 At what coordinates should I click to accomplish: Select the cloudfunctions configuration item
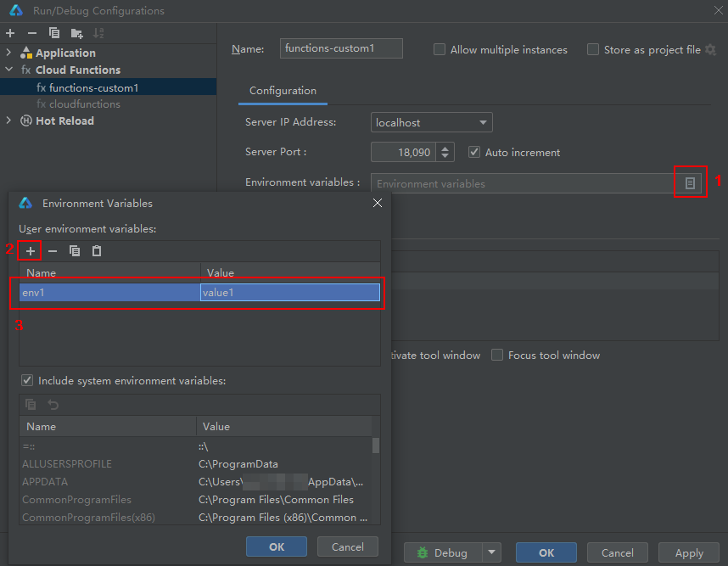coord(84,104)
